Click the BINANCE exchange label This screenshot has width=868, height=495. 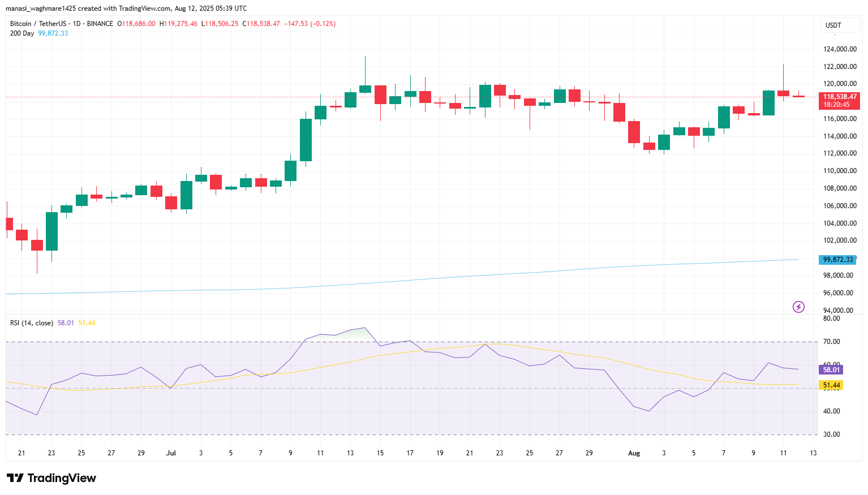pyautogui.click(x=100, y=24)
